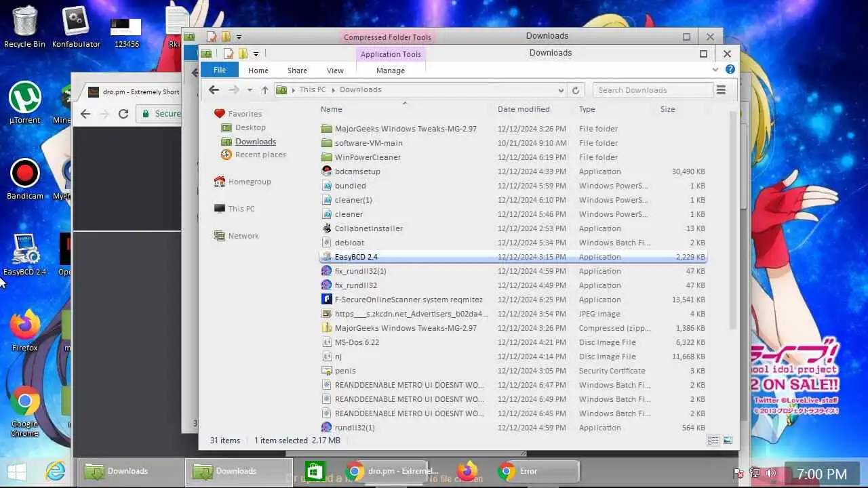The width and height of the screenshot is (868, 488).
Task: Expand the ribbon with the chevron
Action: click(715, 70)
